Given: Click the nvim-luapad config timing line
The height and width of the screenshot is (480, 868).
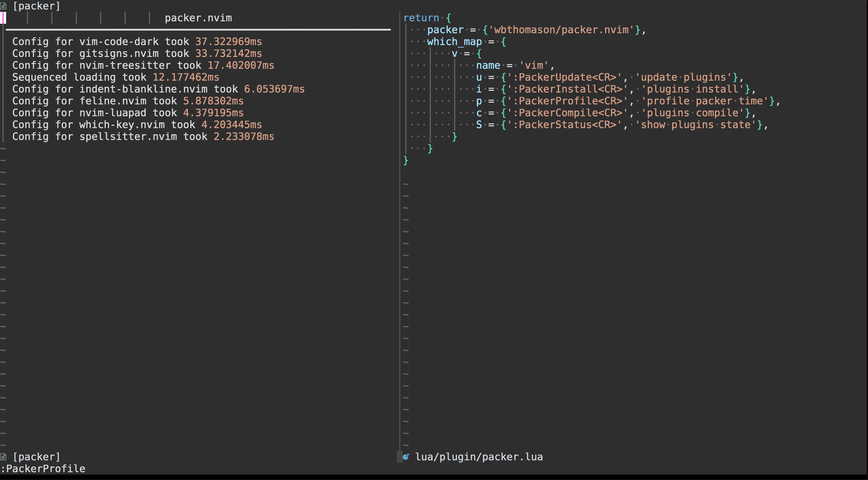Looking at the screenshot, I should point(128,113).
